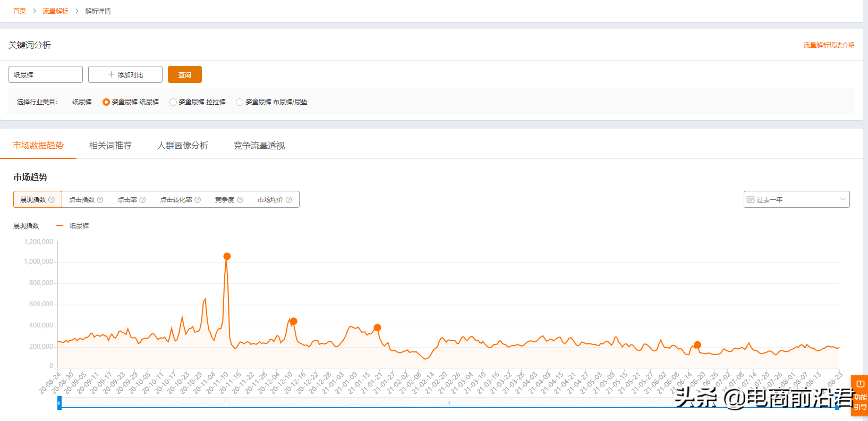Switch to 相关词推荐 tab
The image size is (868, 421).
[110, 146]
